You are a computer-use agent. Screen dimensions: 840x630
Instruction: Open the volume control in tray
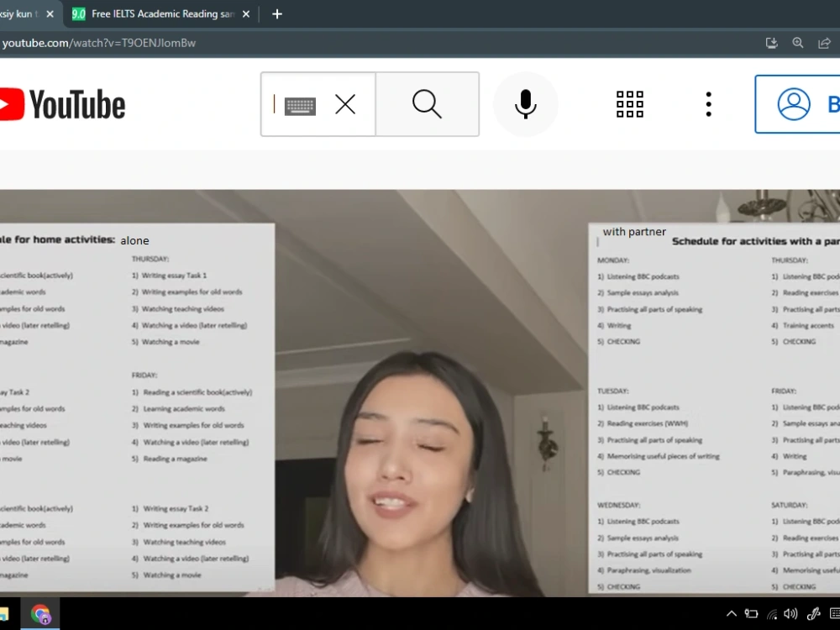tap(790, 614)
